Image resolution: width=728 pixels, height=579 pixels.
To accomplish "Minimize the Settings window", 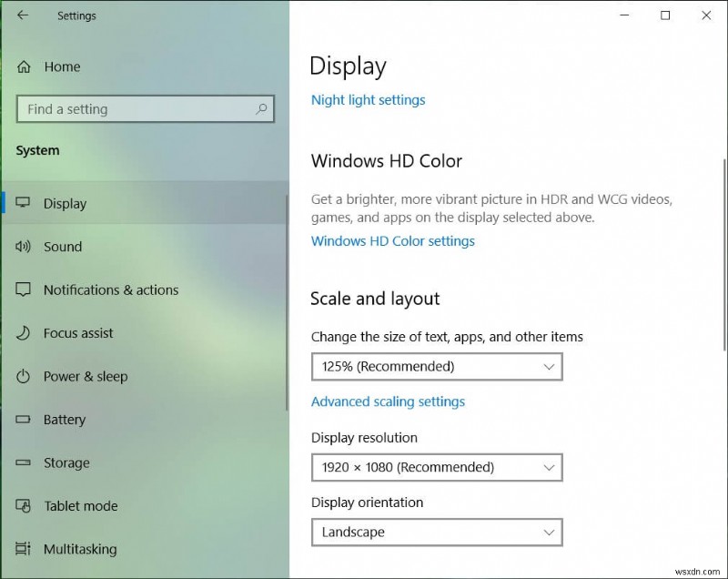I will 624,15.
